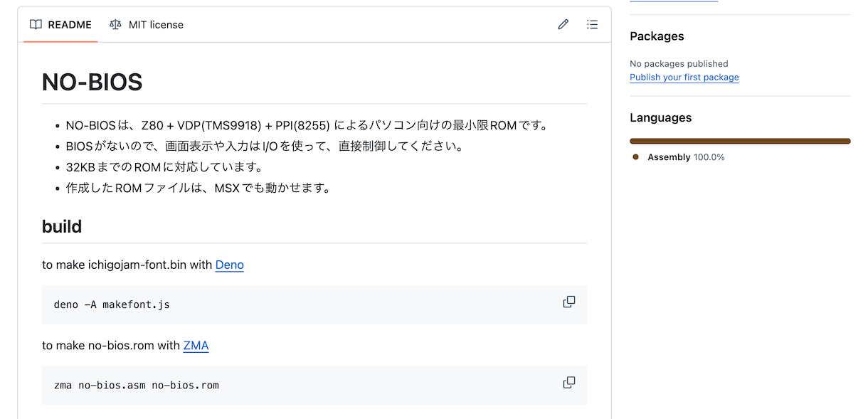
Task: Click the NO-BIOS heading
Action: point(92,83)
